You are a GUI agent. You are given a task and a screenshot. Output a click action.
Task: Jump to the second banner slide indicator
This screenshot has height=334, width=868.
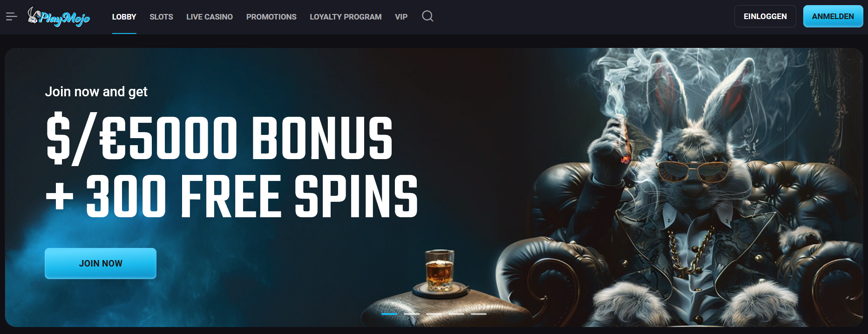(x=412, y=314)
